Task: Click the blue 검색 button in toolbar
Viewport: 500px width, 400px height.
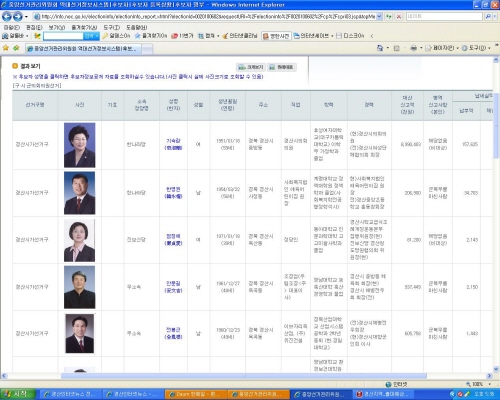Action: [91, 36]
